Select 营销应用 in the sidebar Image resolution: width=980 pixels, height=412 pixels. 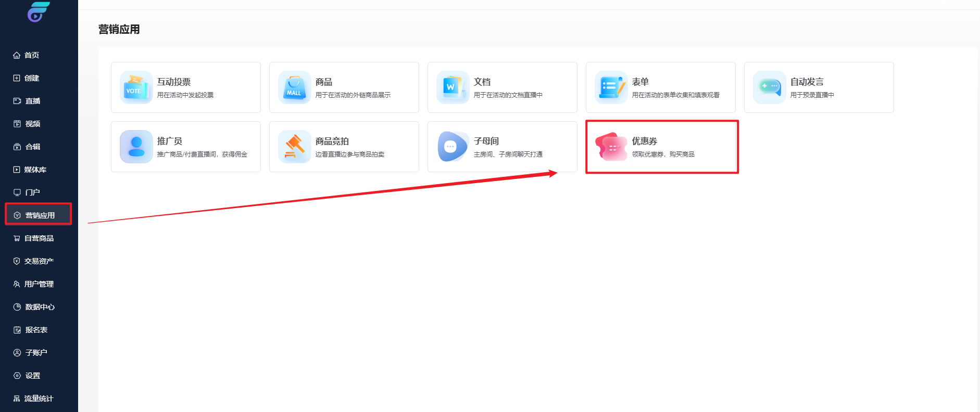40,215
